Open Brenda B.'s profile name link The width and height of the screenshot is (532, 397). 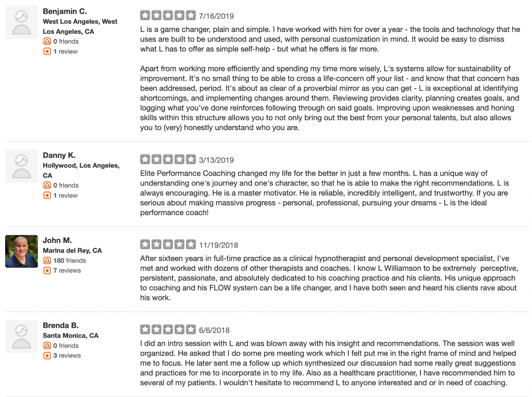coord(61,325)
